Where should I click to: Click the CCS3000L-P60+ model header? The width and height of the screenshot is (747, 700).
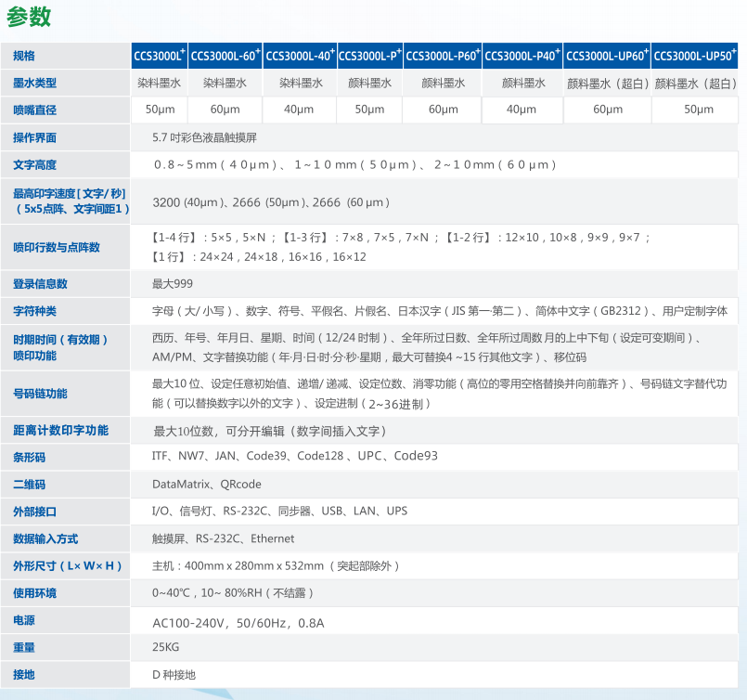443,56
